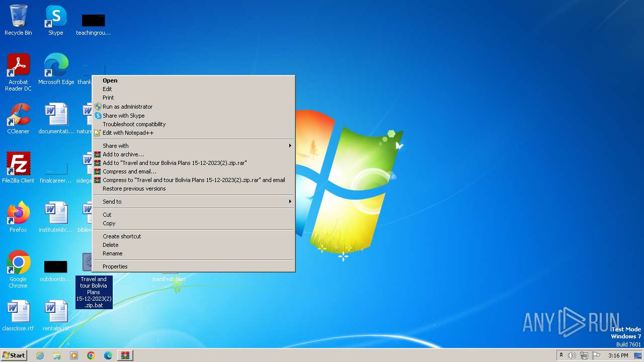The image size is (644, 362).
Task: Select Run as administrator
Action: (194, 107)
